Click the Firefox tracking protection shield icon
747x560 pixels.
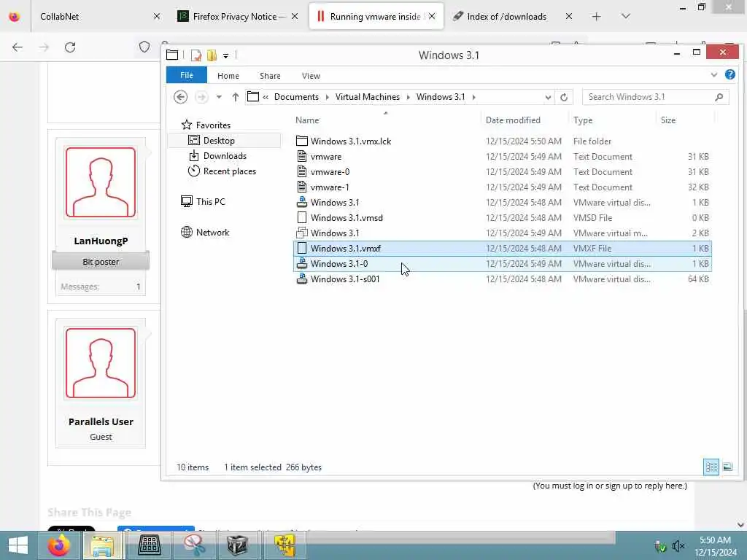tap(144, 47)
